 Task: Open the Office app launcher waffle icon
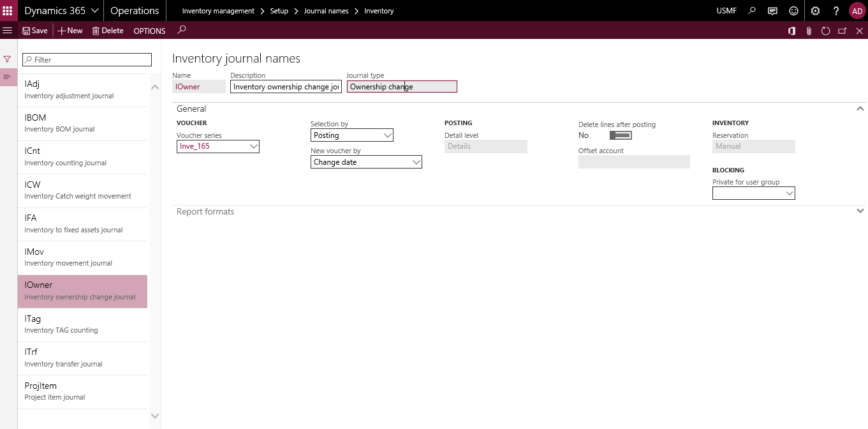tap(8, 10)
